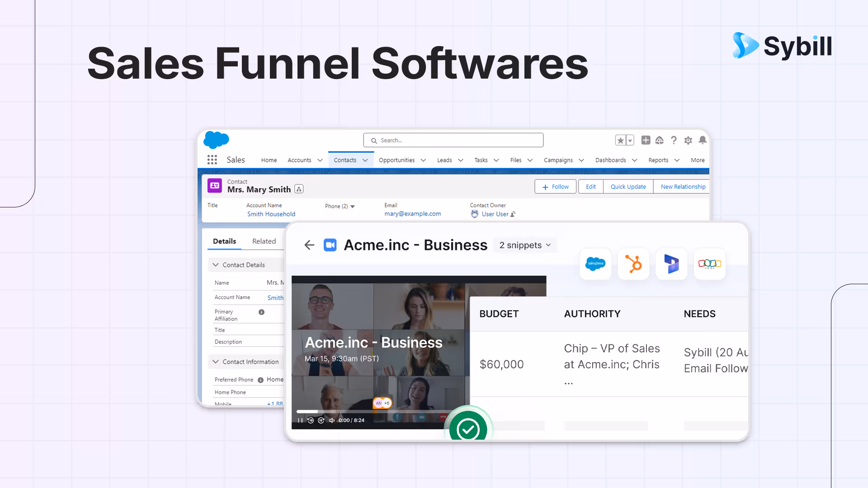
Task: Expand the Tasks tab chevron
Action: click(496, 160)
